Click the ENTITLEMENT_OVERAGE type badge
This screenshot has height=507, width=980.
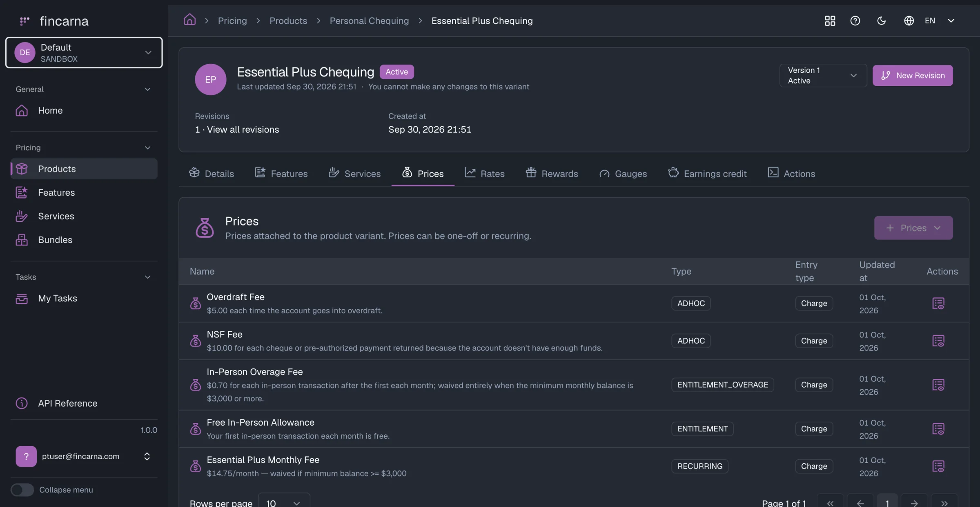point(722,385)
